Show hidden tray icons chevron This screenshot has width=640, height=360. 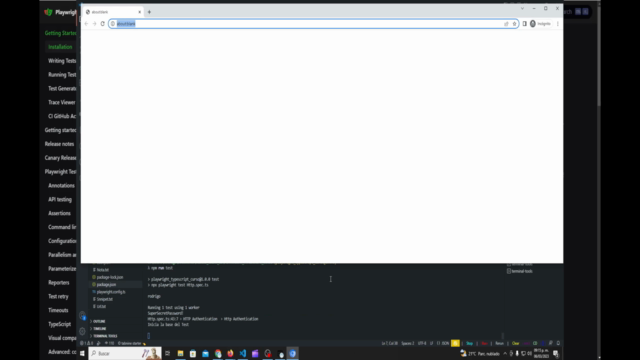pyautogui.click(x=505, y=354)
